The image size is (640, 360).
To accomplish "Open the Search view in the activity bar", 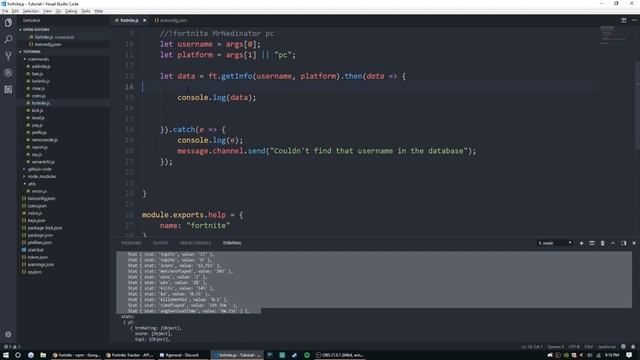I will [x=8, y=39].
